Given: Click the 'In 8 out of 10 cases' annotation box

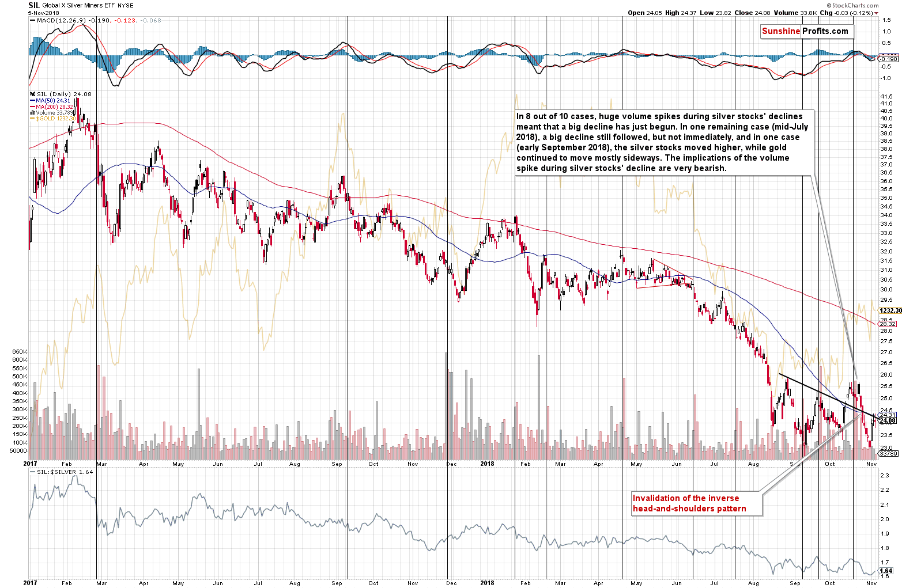Looking at the screenshot, I should (x=663, y=142).
